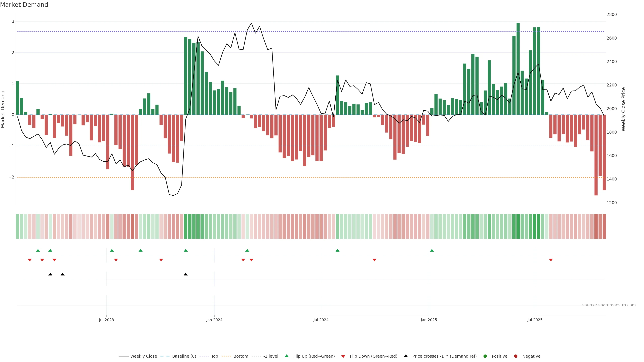Click the Flip Down red triangle legend icon
This screenshot has width=644, height=362.
(343, 356)
